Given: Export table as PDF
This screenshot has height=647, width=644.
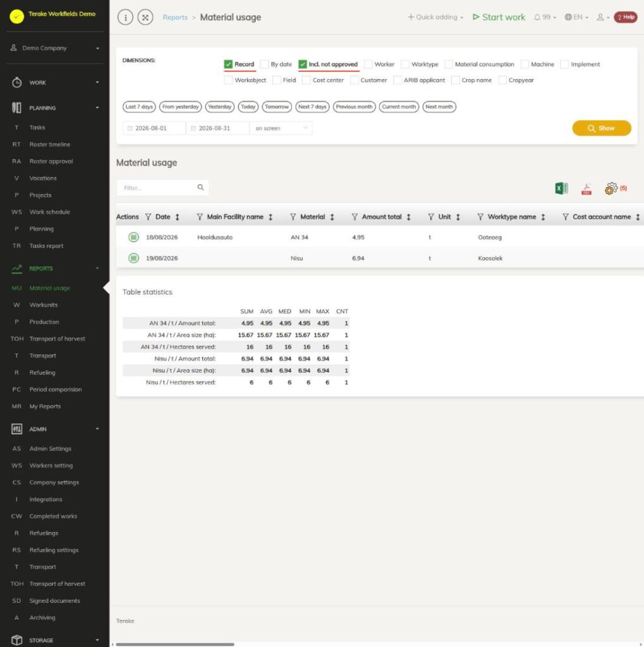Looking at the screenshot, I should pyautogui.click(x=586, y=188).
